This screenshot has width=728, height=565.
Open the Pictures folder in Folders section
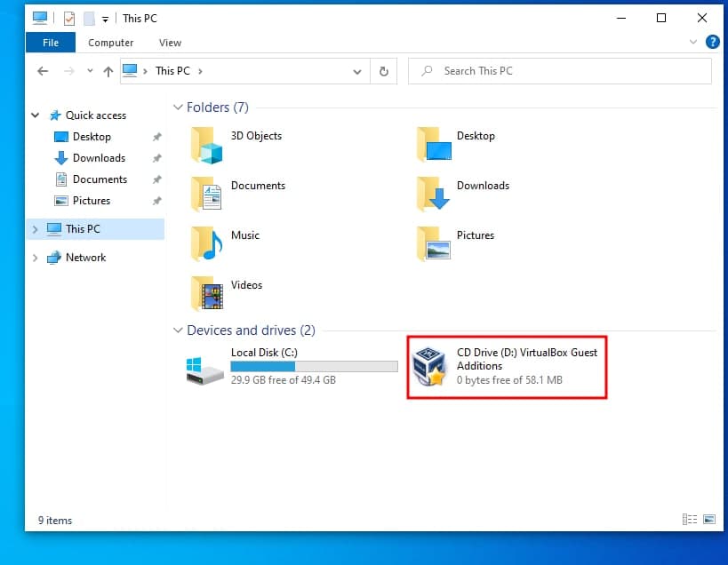434,244
